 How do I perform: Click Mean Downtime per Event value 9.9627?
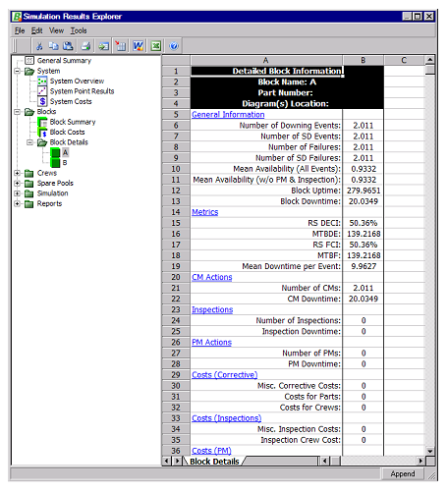click(364, 266)
